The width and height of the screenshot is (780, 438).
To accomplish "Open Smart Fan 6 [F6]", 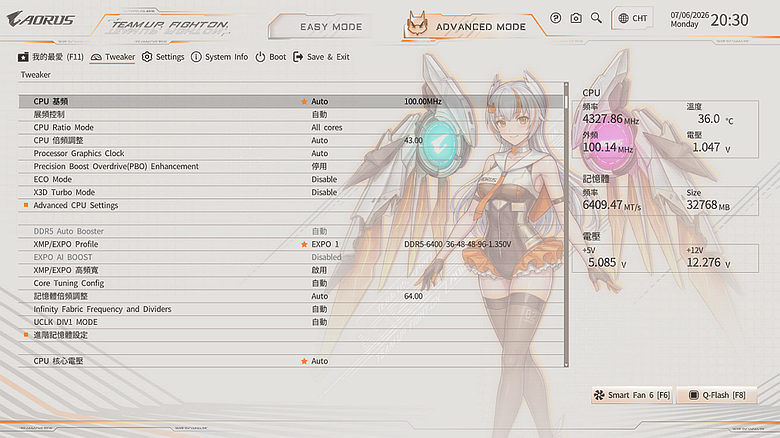I will click(632, 395).
